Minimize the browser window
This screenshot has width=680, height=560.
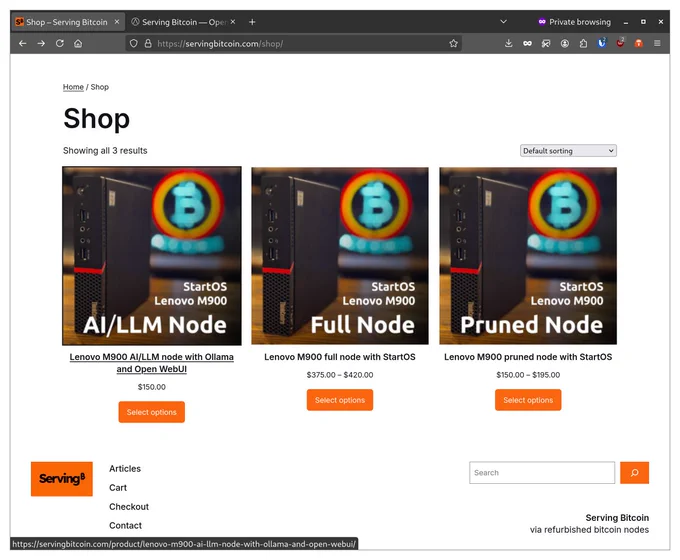click(x=626, y=22)
